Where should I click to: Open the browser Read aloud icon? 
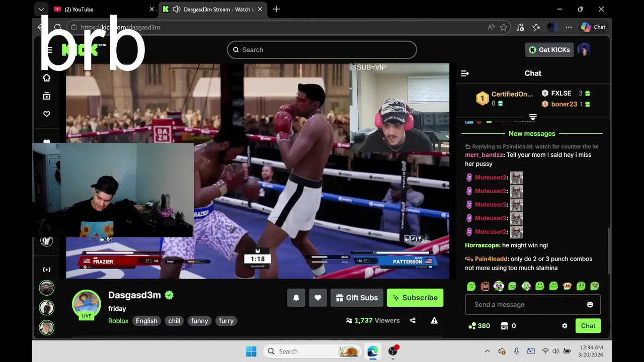point(491,27)
